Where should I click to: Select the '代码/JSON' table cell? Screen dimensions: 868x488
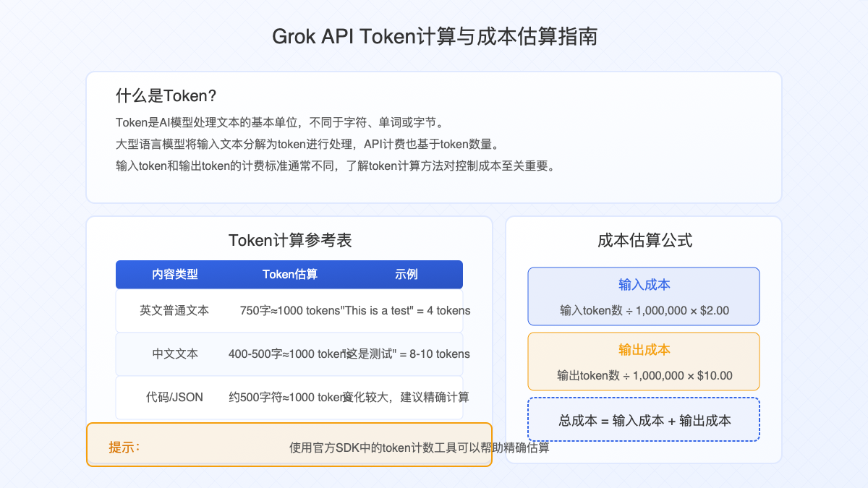tap(174, 397)
